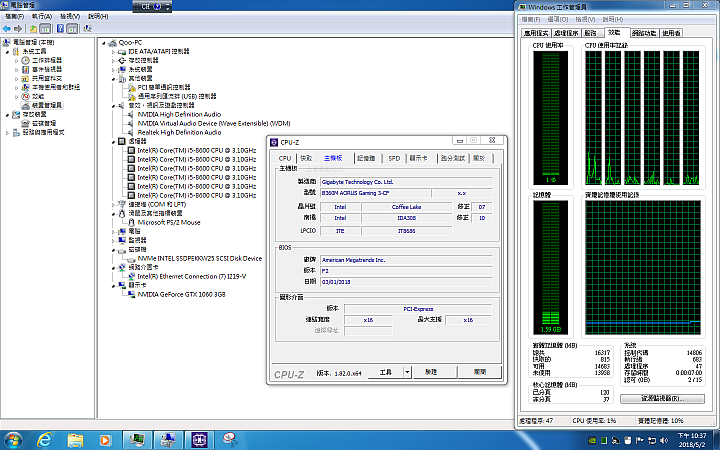Expand the Services and Applications tree node
This screenshot has height=450, width=720.
click(7, 133)
